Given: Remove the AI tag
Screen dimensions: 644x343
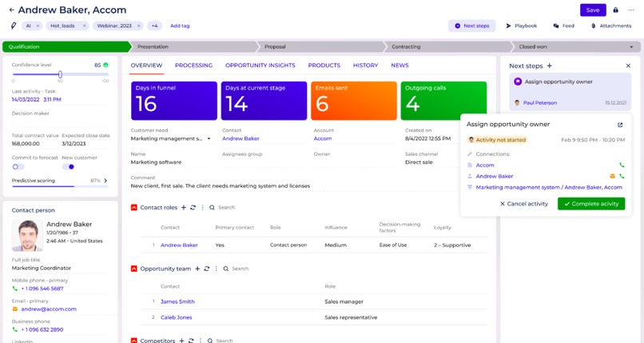Looking at the screenshot, I should click(x=38, y=26).
